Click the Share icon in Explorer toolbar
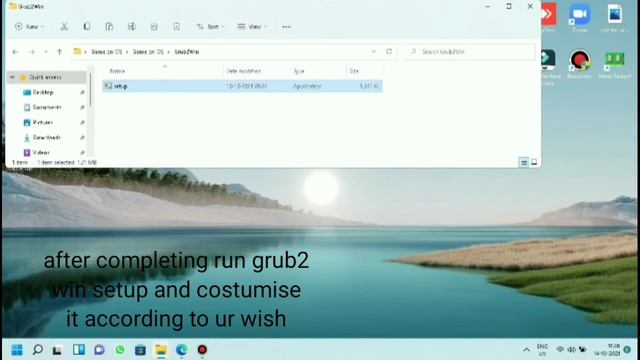Screen dimensions: 640x360 tap(154, 27)
